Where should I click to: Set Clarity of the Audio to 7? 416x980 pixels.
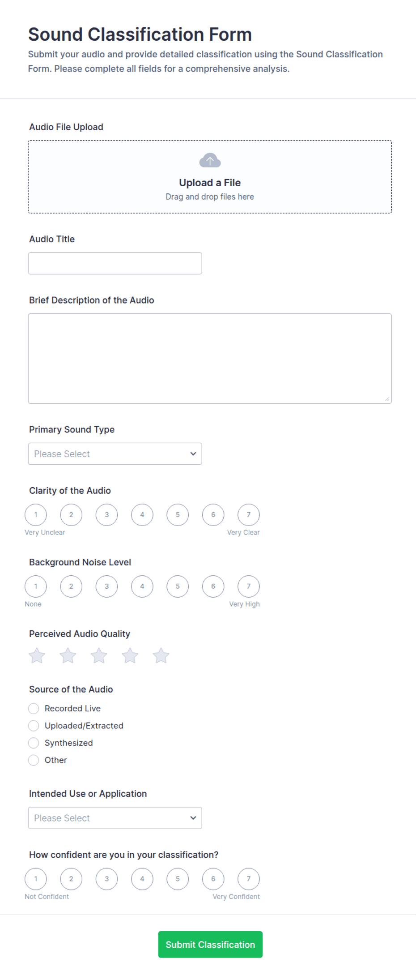coord(249,514)
